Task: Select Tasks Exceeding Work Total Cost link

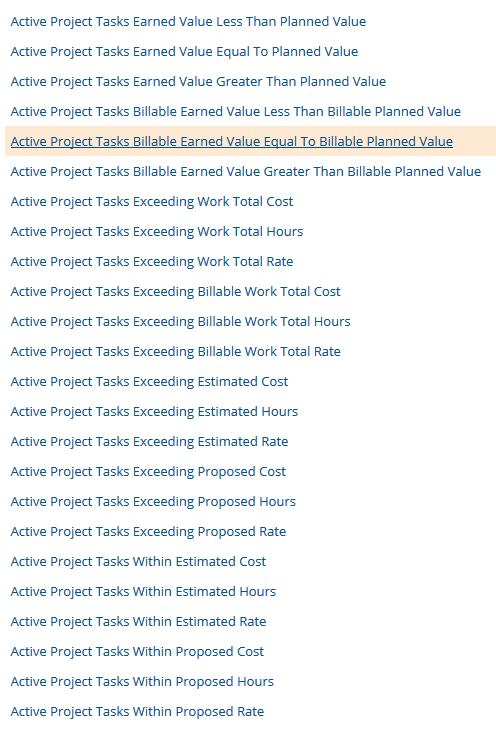Action: coord(152,202)
